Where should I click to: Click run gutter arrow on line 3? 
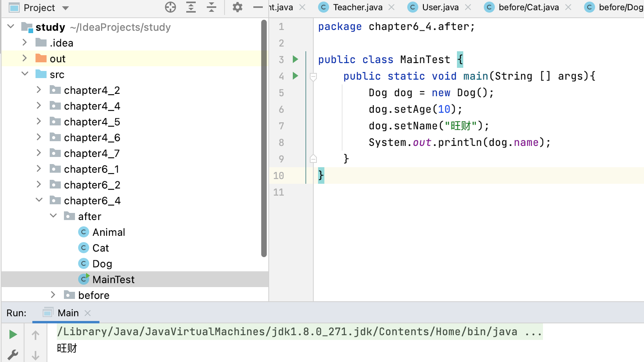pos(295,60)
